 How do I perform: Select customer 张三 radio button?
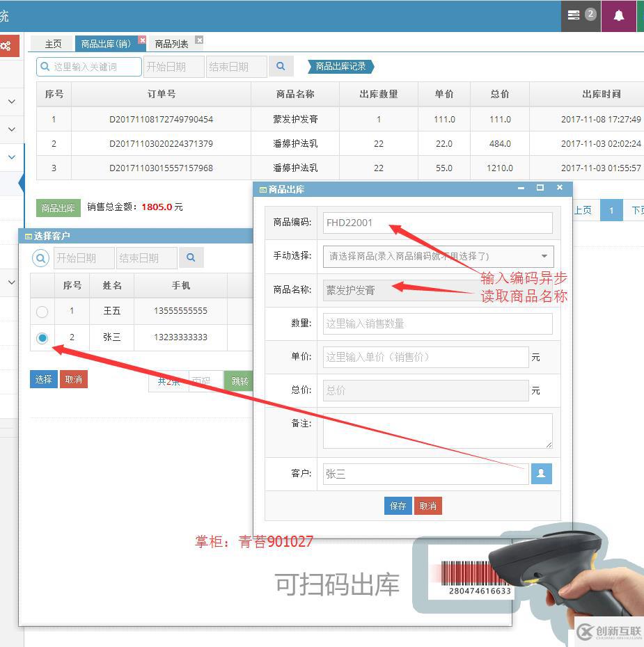(42, 338)
